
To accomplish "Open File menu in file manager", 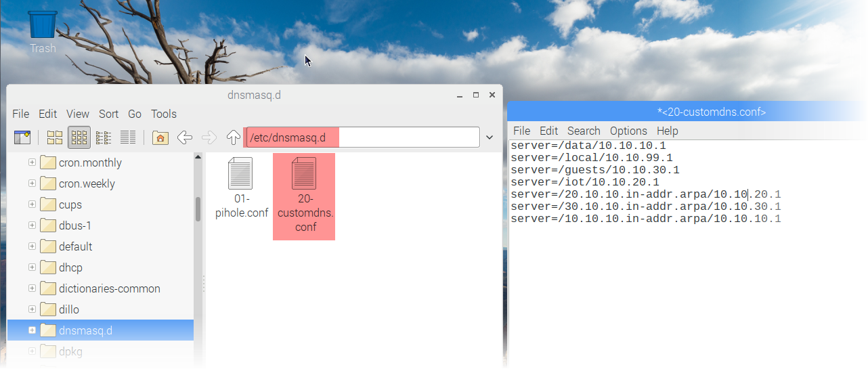I will tap(20, 114).
